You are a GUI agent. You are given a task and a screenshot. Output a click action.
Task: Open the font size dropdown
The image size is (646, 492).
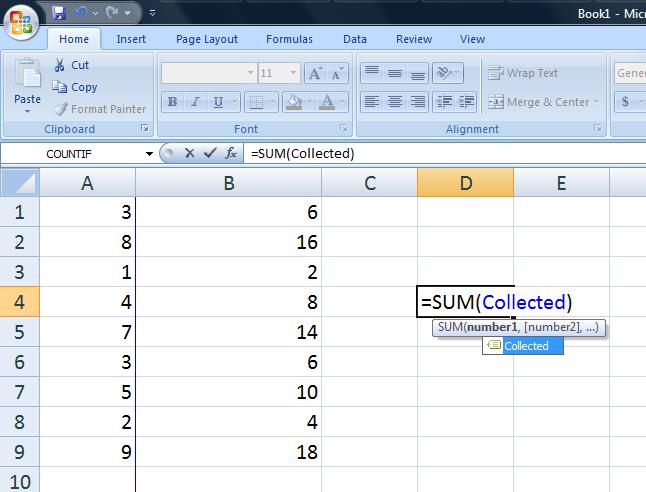tap(293, 73)
